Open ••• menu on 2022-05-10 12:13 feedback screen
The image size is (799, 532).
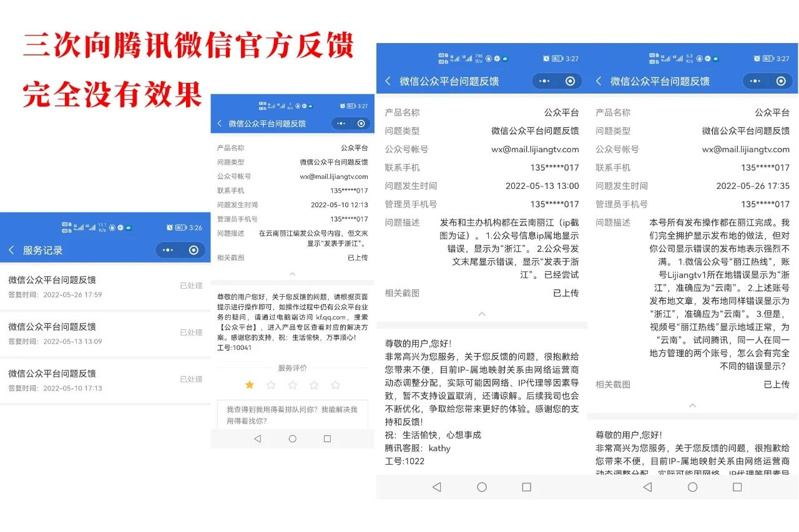click(341, 123)
